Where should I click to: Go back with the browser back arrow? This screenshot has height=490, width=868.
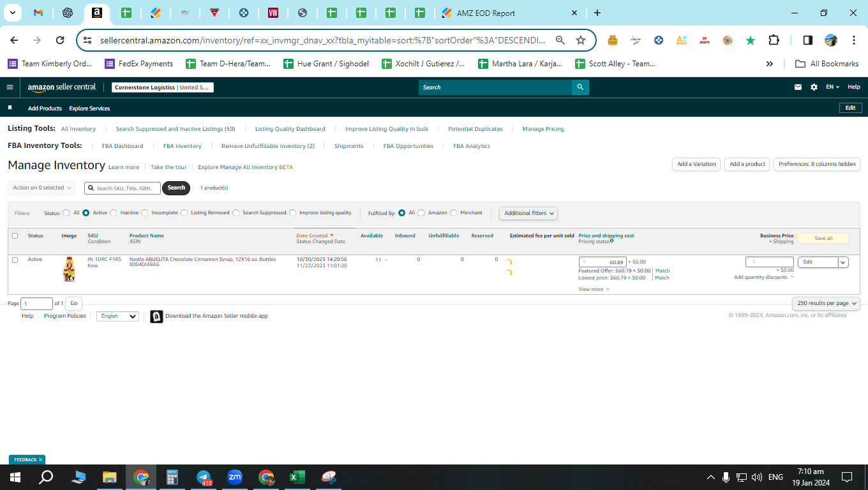(x=14, y=40)
